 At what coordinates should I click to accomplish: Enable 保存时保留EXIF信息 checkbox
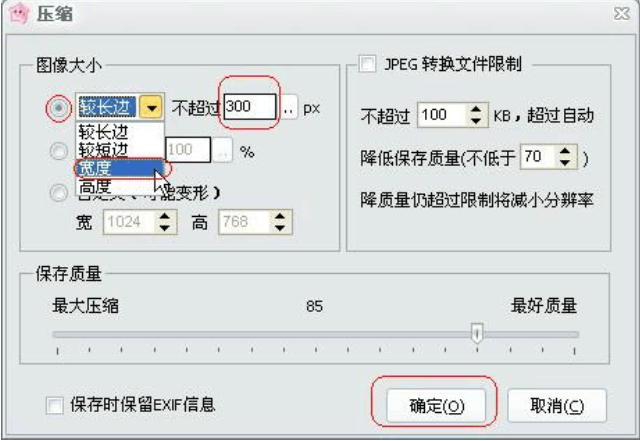(x=55, y=405)
